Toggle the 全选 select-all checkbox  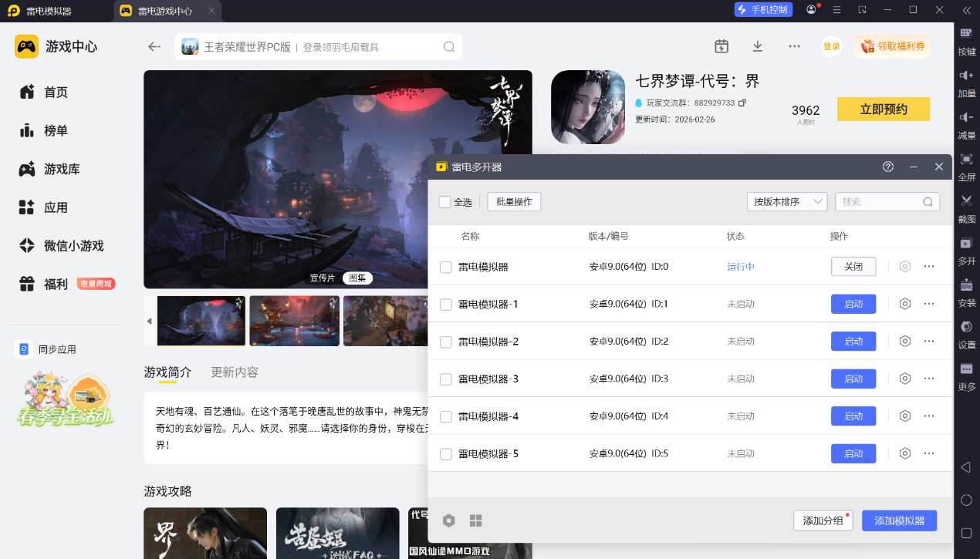pos(445,202)
